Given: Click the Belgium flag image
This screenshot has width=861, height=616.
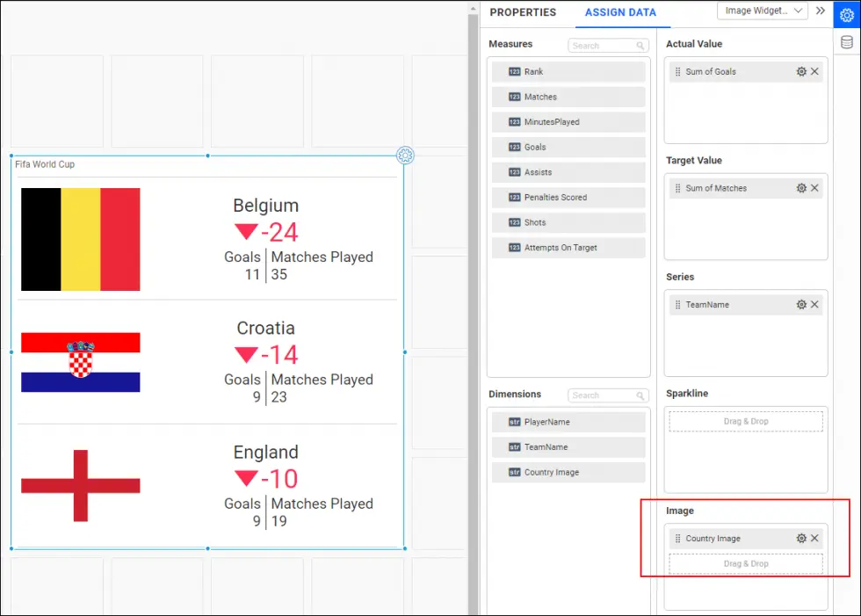Looking at the screenshot, I should pyautogui.click(x=81, y=239).
